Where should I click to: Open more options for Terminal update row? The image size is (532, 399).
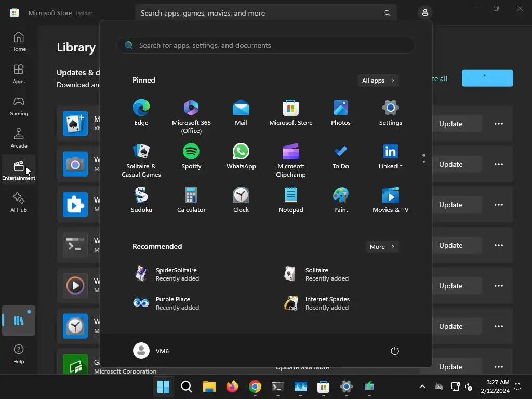(498, 245)
